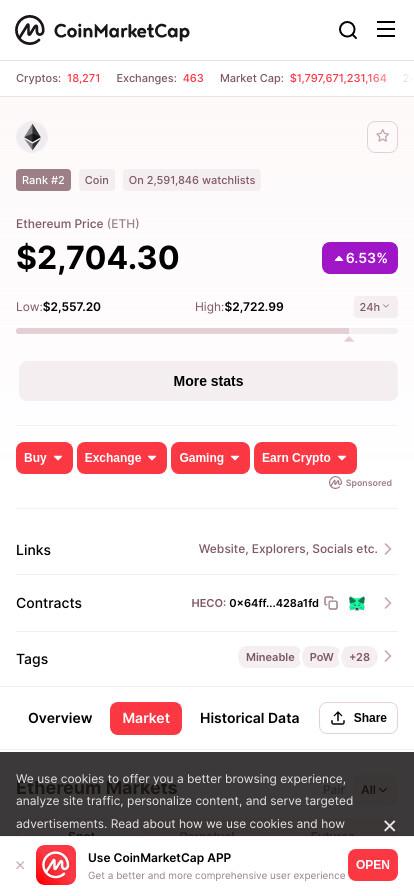
Task: Click the Ethereum coin logo
Action: [32, 137]
